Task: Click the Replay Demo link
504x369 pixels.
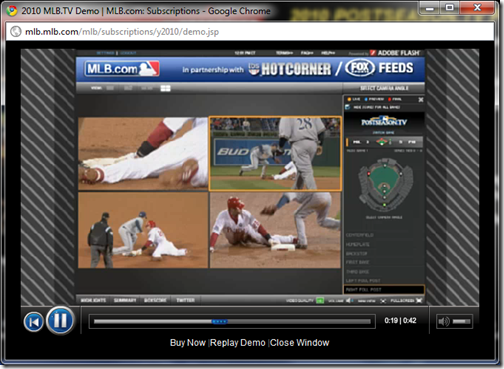Action: point(238,343)
